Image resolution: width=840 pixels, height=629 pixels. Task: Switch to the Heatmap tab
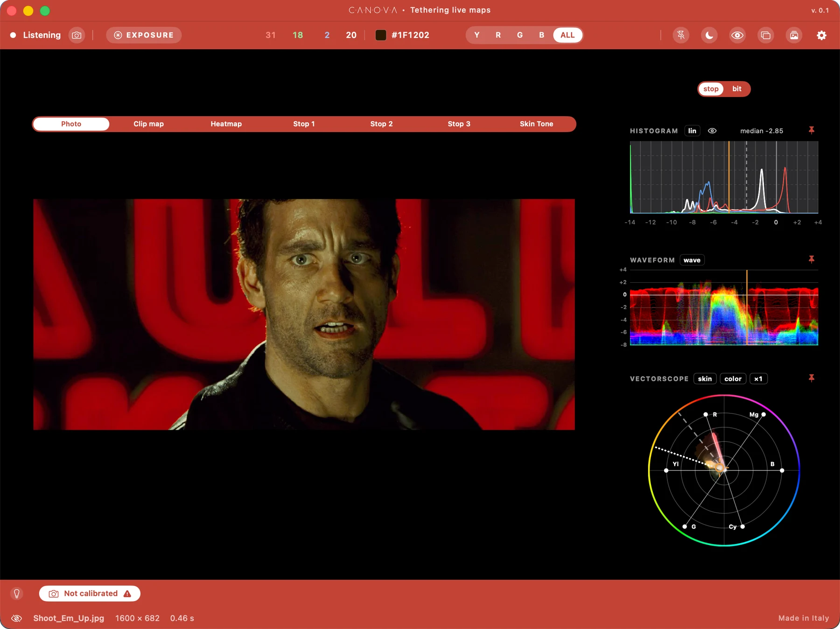click(226, 124)
